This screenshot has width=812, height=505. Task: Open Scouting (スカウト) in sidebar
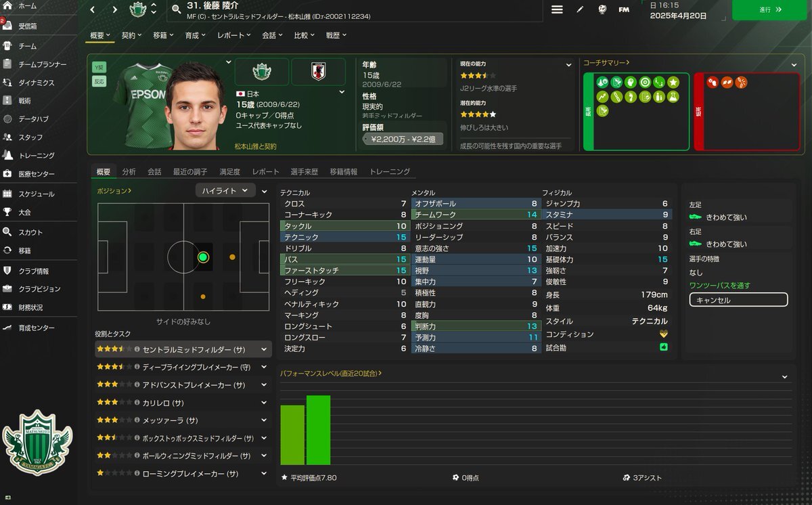pyautogui.click(x=30, y=233)
